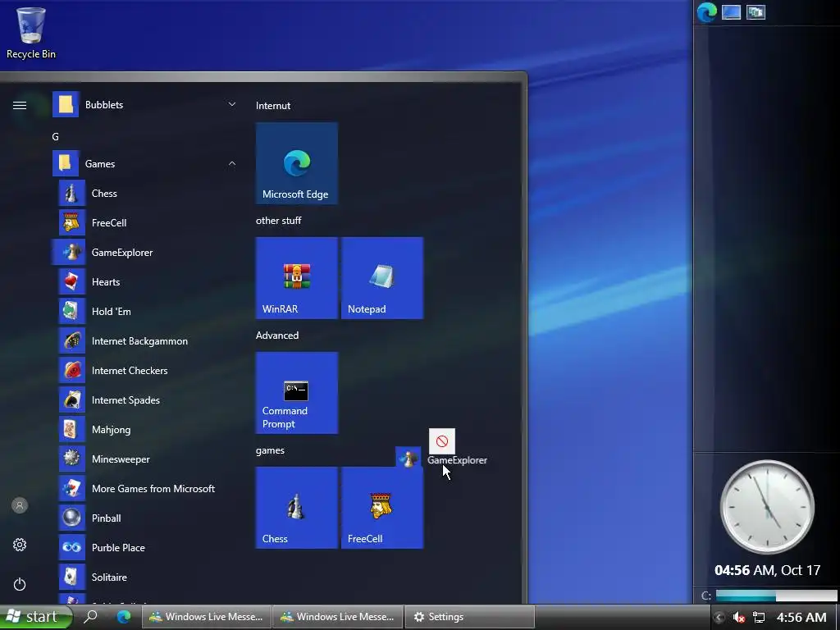Click the Purble Place label in the list
Viewport: 840px width, 630px height.
(118, 547)
